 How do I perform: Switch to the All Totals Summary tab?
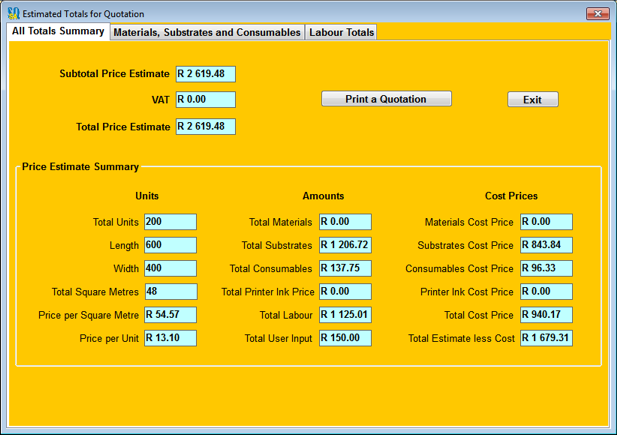[x=58, y=32]
